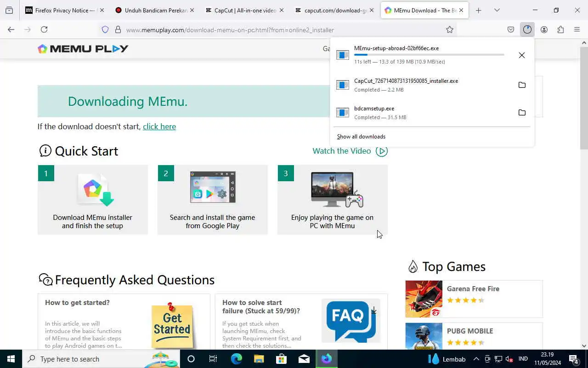Click the Enjoy playing on PC step image
The width and height of the screenshot is (588, 368).
click(337, 189)
